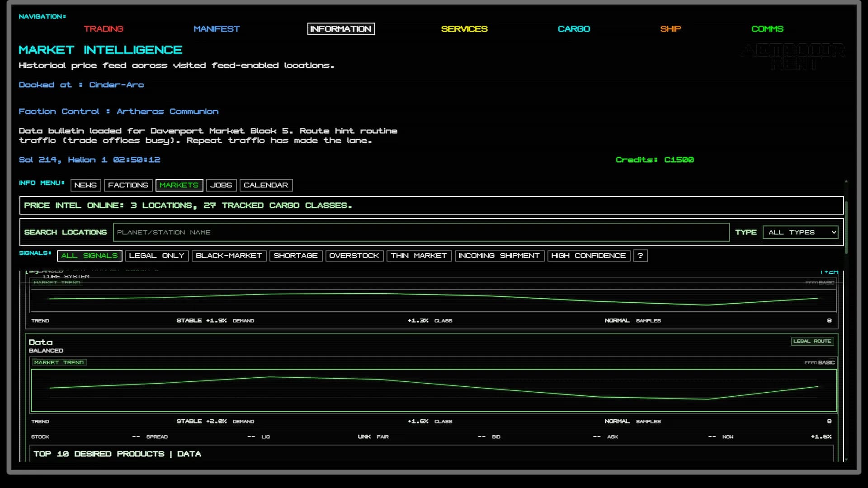Click the Credits: C1500 readout
Viewport: 868px width, 488px height.
coord(655,160)
